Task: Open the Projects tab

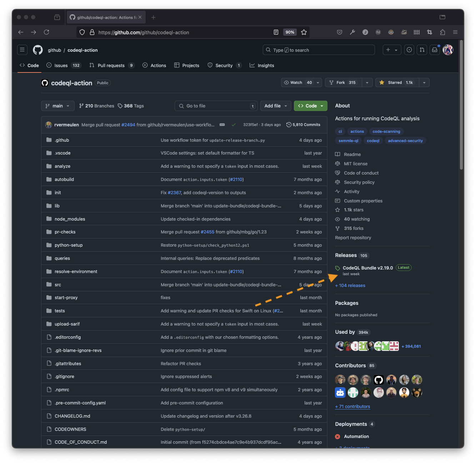Action: (187, 65)
